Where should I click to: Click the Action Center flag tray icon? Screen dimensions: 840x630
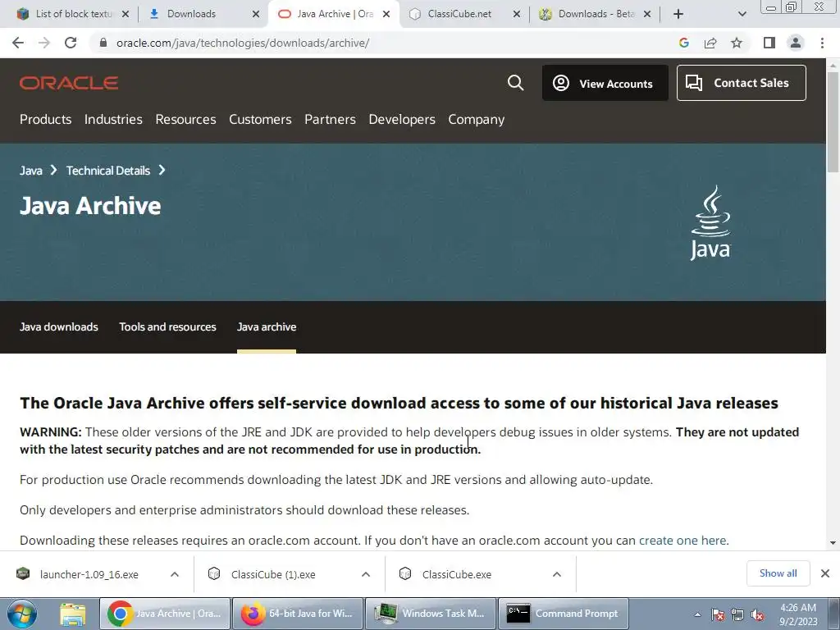pyautogui.click(x=718, y=614)
